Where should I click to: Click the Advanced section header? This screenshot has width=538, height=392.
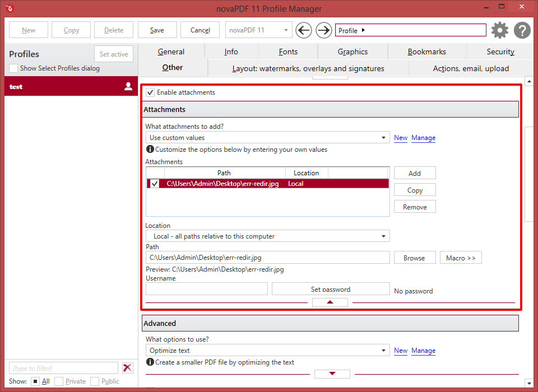pyautogui.click(x=330, y=323)
